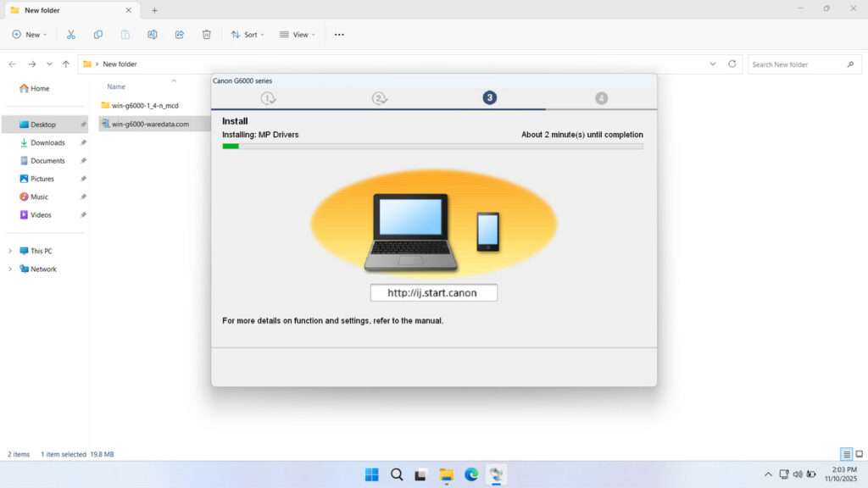Open the New dropdown menu
This screenshot has width=868, height=488.
(29, 34)
